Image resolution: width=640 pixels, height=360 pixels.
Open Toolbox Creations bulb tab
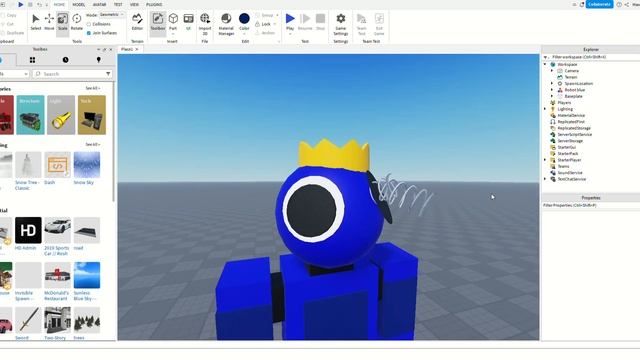(x=98, y=60)
